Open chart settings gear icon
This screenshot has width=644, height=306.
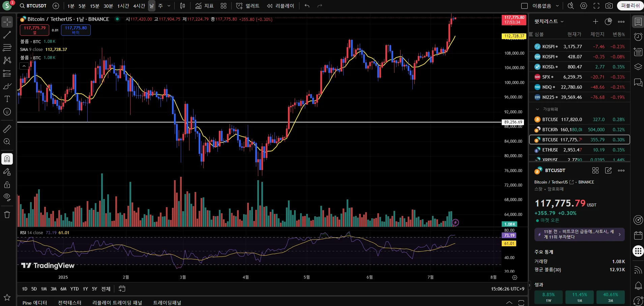click(x=584, y=6)
